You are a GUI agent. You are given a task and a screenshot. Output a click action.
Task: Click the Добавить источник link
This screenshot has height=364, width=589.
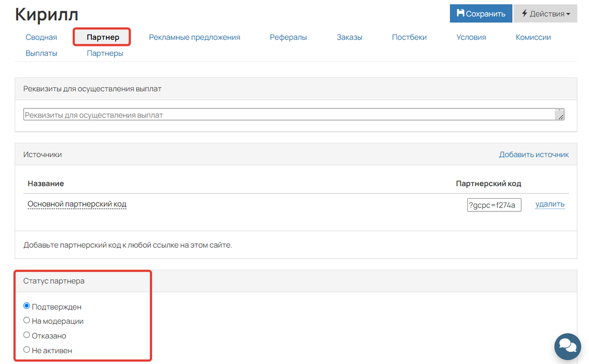[534, 155]
